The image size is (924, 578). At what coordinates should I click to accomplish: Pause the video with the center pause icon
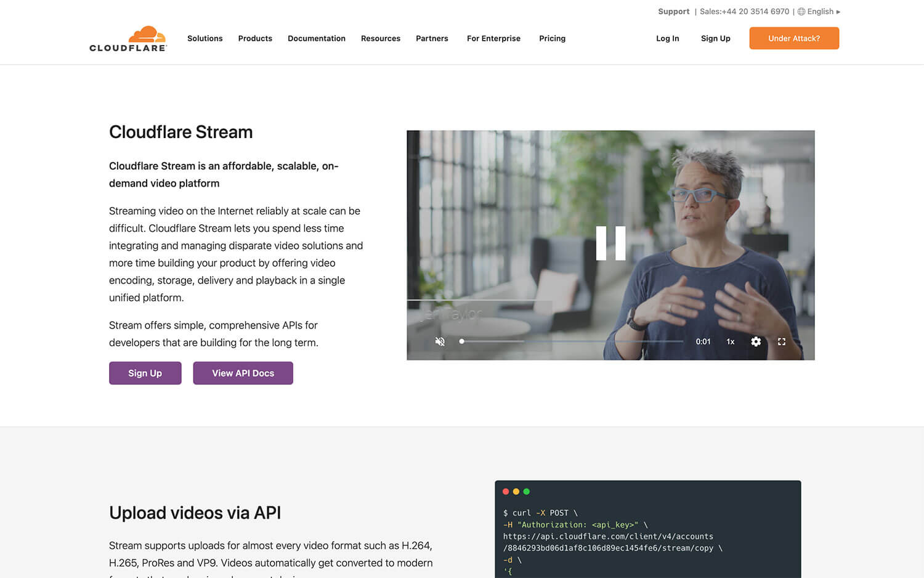[610, 243]
